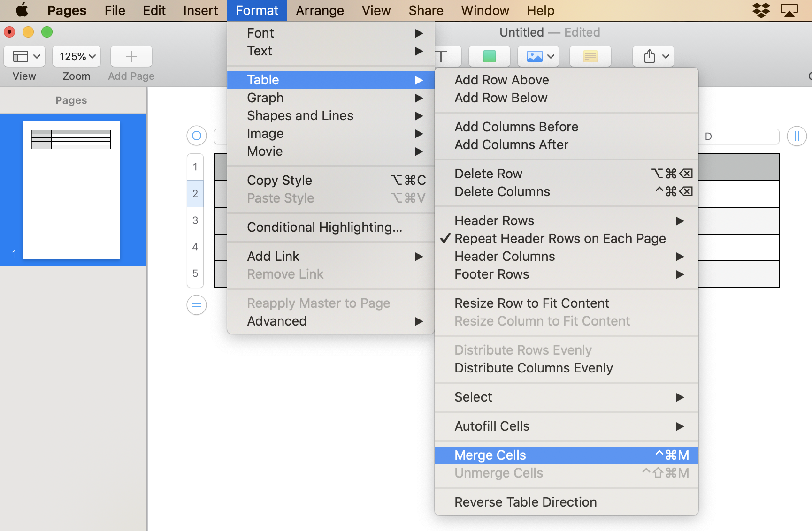Image resolution: width=812 pixels, height=531 pixels.
Task: Toggle Repeat Header Rows on Each Page
Action: point(567,238)
